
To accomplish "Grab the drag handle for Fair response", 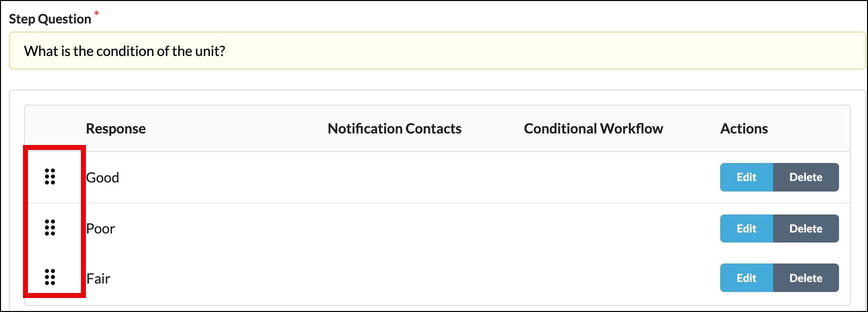I will coord(50,277).
